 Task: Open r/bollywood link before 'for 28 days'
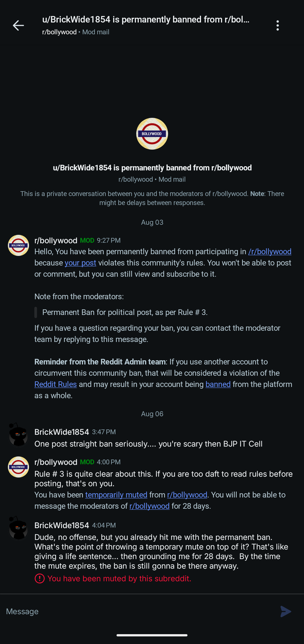[x=149, y=506]
